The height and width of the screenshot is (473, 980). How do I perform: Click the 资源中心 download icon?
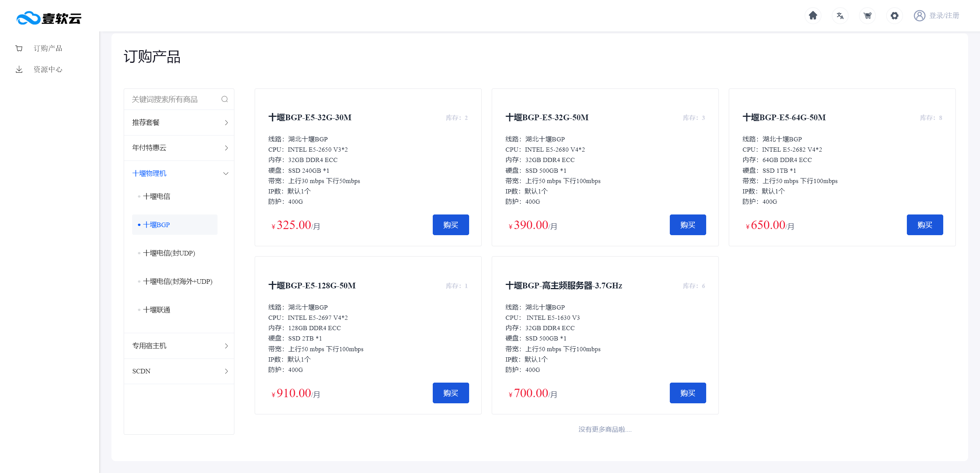click(x=19, y=69)
